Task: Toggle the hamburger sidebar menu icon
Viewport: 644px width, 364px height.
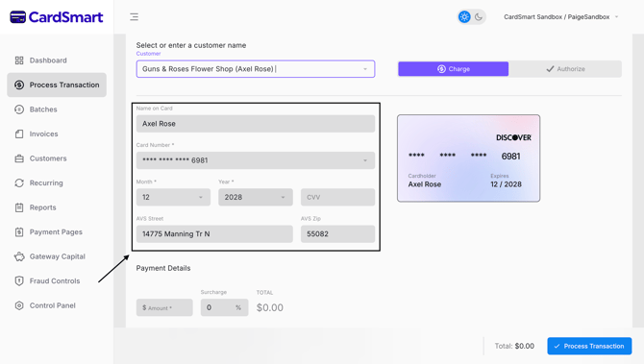Action: pos(134,17)
